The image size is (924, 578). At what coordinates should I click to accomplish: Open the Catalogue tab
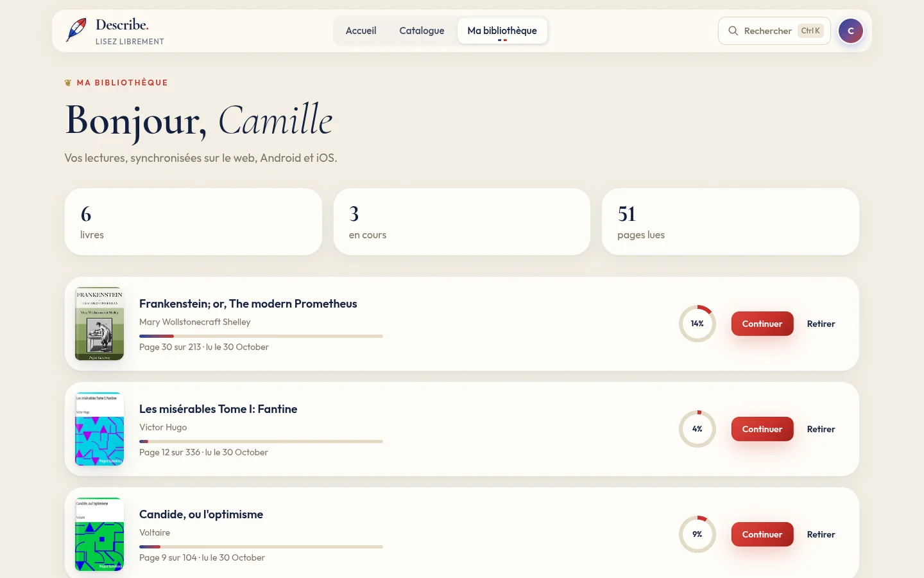click(422, 31)
